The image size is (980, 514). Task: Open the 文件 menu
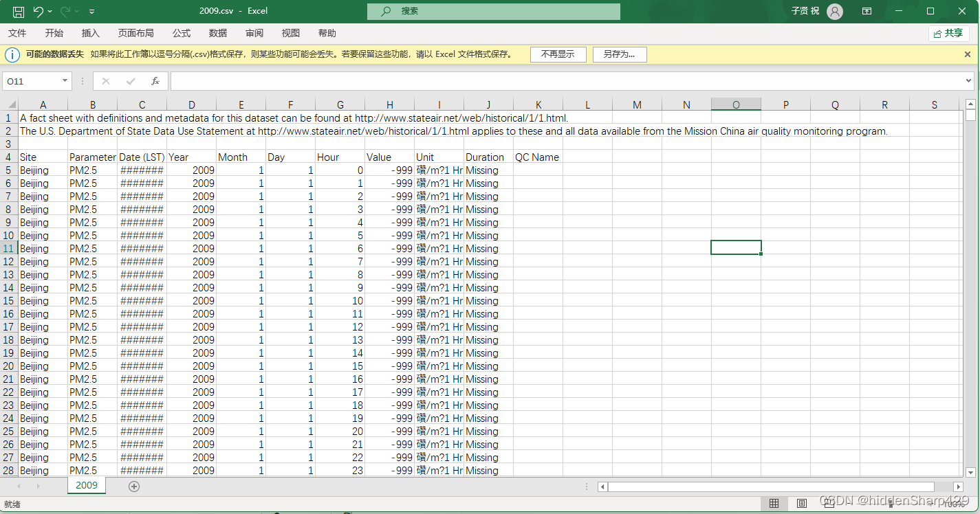[17, 33]
